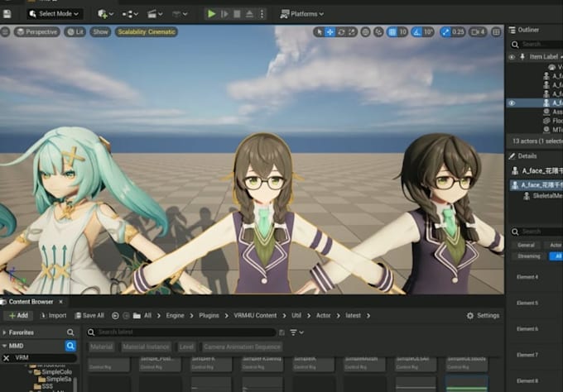Open the Cinematics clapperboard menu
The width and height of the screenshot is (563, 392).
155,14
